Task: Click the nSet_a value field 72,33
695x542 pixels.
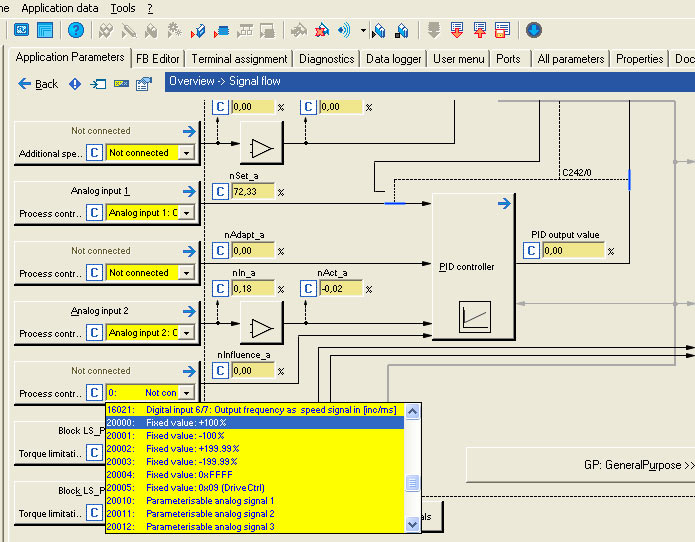Action: (252, 191)
